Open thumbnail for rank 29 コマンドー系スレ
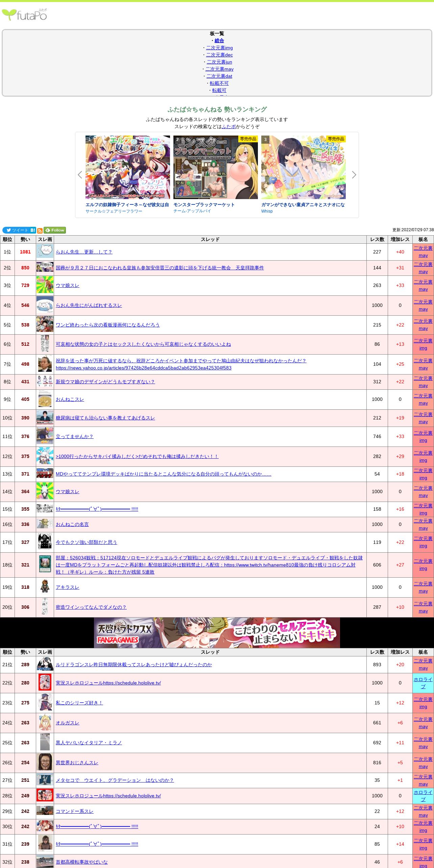Image resolution: width=434 pixels, height=868 pixels. (45, 811)
